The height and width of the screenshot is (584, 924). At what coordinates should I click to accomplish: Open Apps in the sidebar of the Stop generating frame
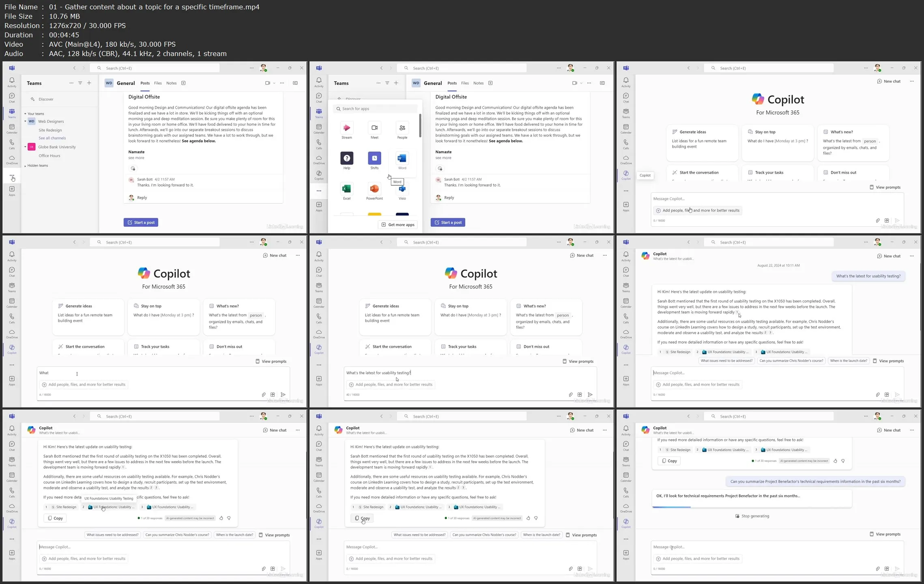click(626, 555)
